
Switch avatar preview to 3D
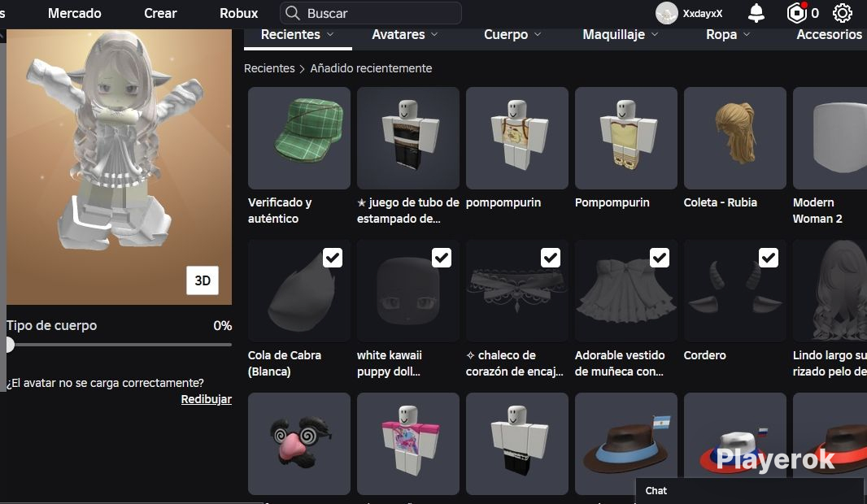click(203, 280)
